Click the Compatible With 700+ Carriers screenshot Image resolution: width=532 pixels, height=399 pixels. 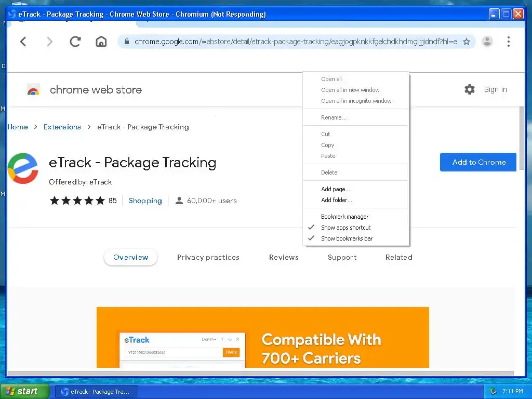pos(262,337)
